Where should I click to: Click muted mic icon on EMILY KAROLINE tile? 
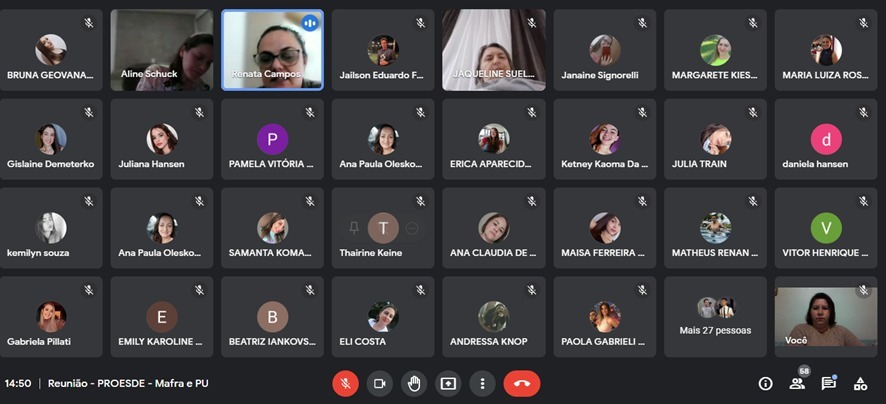pos(199,290)
